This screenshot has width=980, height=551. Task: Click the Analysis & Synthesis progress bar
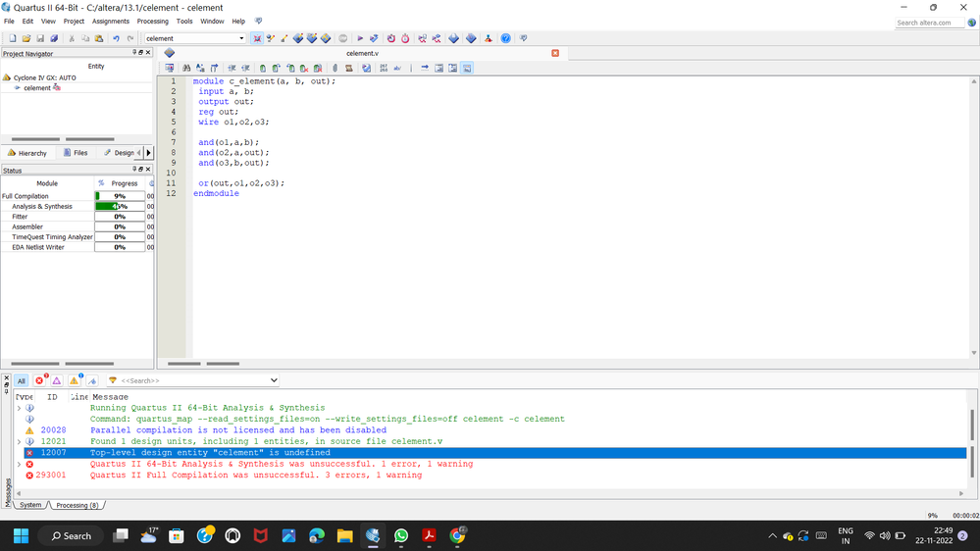coord(120,207)
